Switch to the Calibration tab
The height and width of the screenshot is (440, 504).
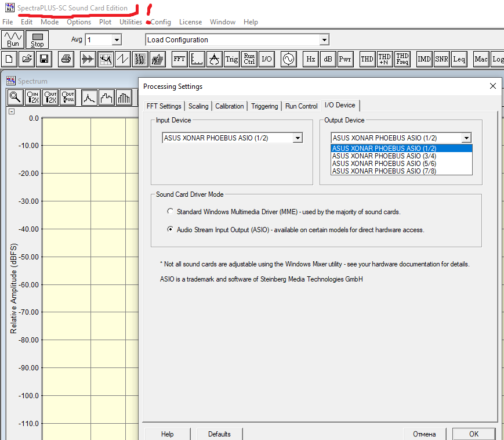click(230, 106)
